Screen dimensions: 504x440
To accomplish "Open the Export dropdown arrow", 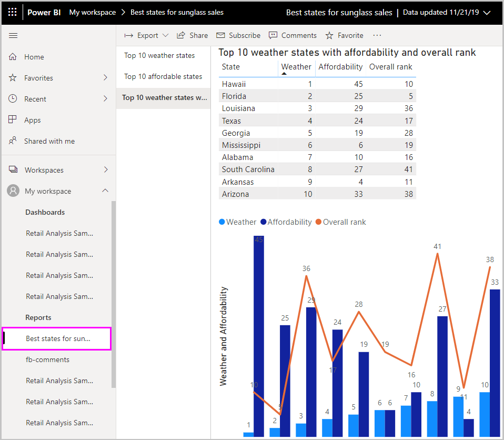I will click(166, 35).
